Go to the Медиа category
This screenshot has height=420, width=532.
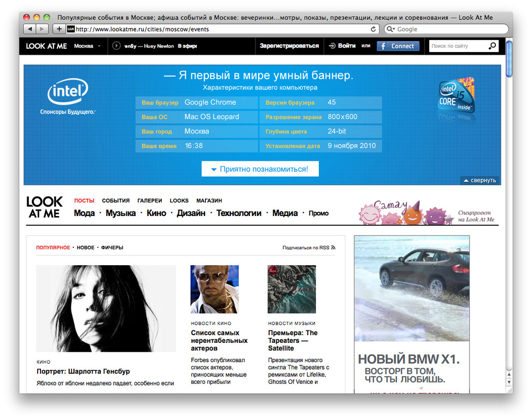(285, 213)
